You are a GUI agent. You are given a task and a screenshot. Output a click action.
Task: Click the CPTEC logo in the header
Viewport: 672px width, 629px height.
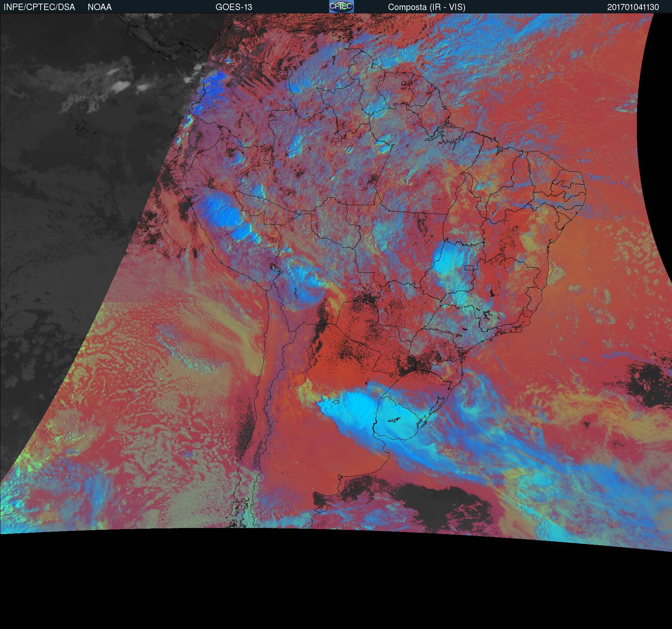point(341,6)
